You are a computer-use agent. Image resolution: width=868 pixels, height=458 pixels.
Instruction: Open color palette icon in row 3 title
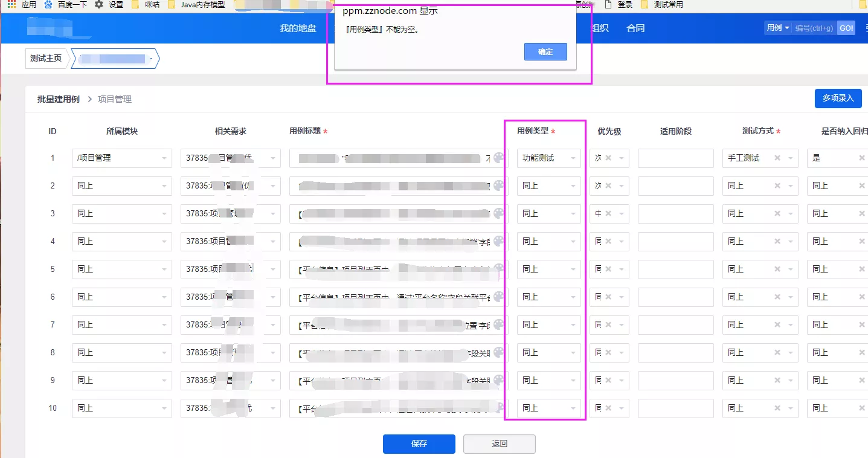(x=498, y=213)
